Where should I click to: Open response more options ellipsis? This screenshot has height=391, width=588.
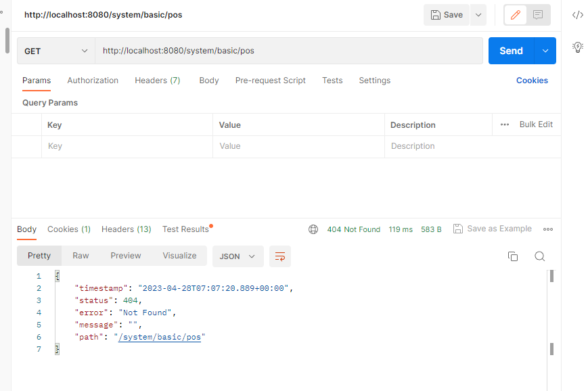548,229
